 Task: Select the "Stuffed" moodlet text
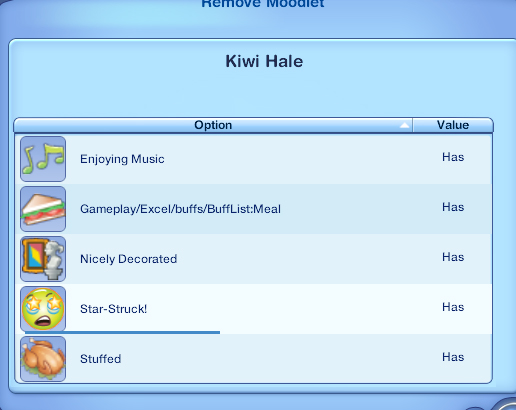pos(100,359)
